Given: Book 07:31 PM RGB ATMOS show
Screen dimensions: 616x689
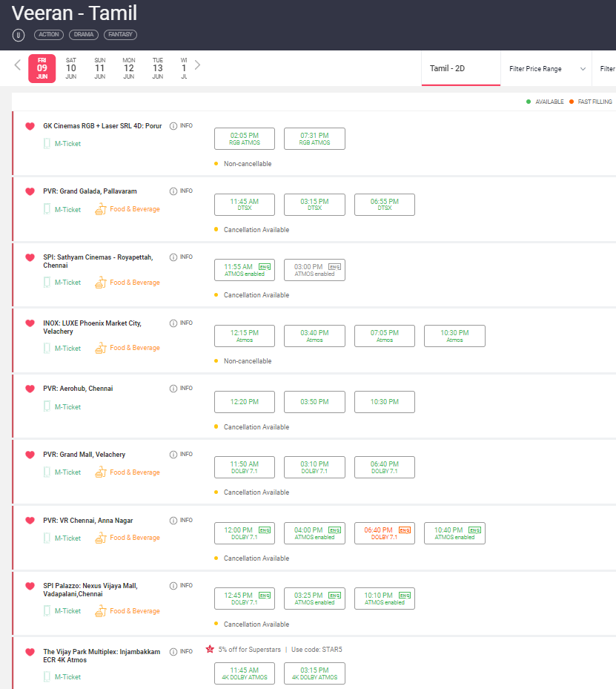Looking at the screenshot, I should (314, 139).
